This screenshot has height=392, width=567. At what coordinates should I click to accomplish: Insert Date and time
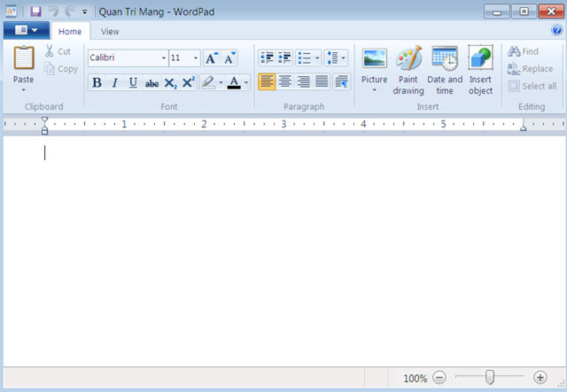tap(445, 70)
